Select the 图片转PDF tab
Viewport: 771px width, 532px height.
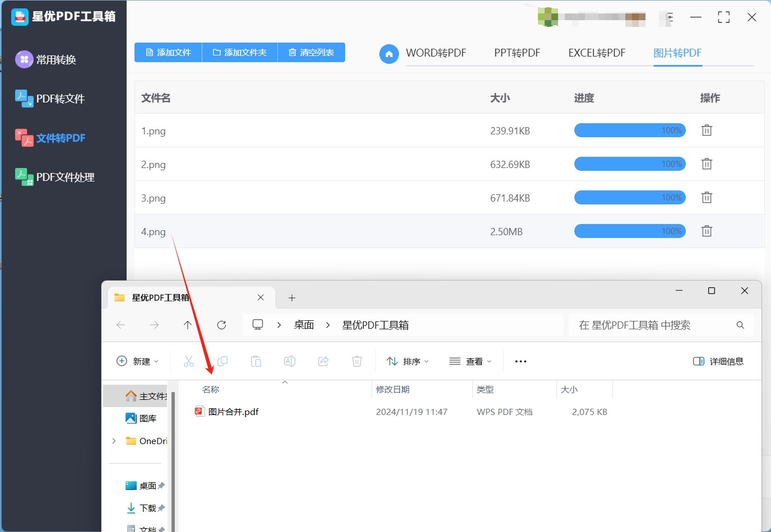coord(677,53)
